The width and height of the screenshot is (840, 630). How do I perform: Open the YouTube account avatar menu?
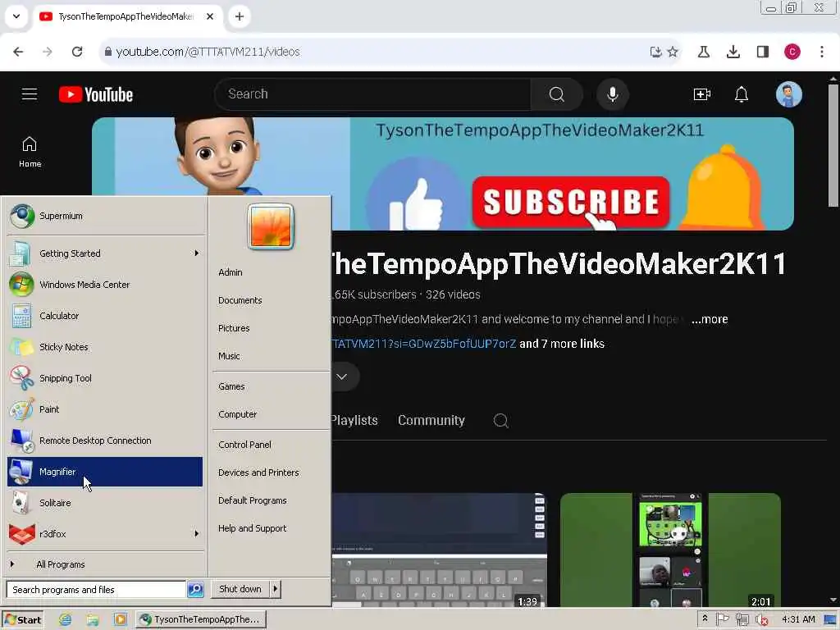click(788, 94)
